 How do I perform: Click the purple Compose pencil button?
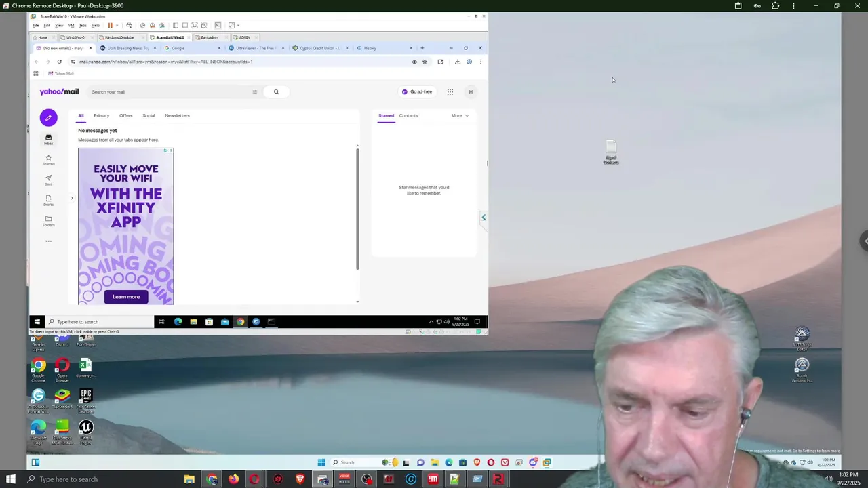(48, 118)
